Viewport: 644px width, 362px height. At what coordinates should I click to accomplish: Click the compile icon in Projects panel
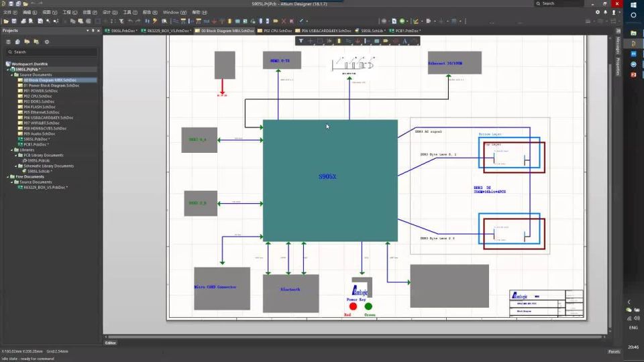coord(17,42)
